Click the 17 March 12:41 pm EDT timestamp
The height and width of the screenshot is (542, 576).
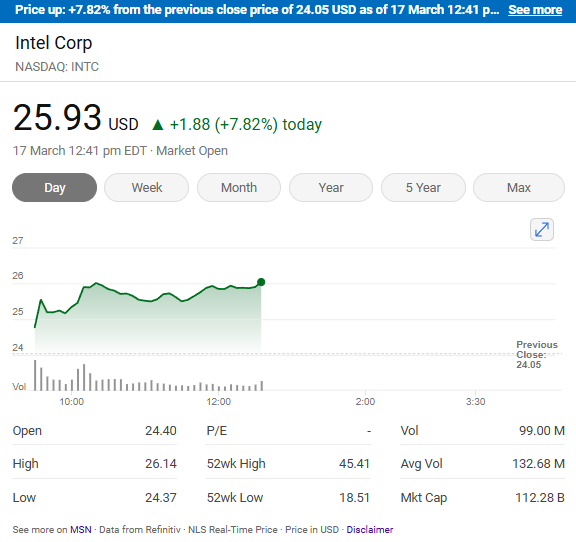click(x=80, y=151)
